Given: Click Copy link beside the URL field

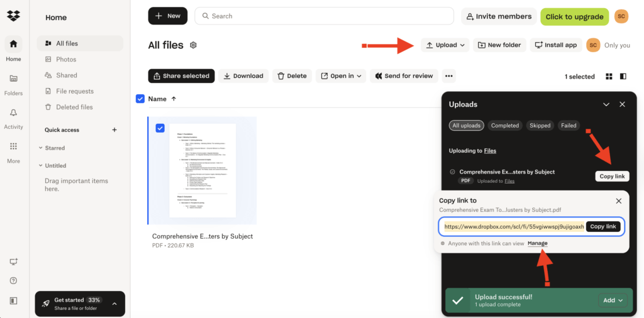Looking at the screenshot, I should [x=603, y=226].
